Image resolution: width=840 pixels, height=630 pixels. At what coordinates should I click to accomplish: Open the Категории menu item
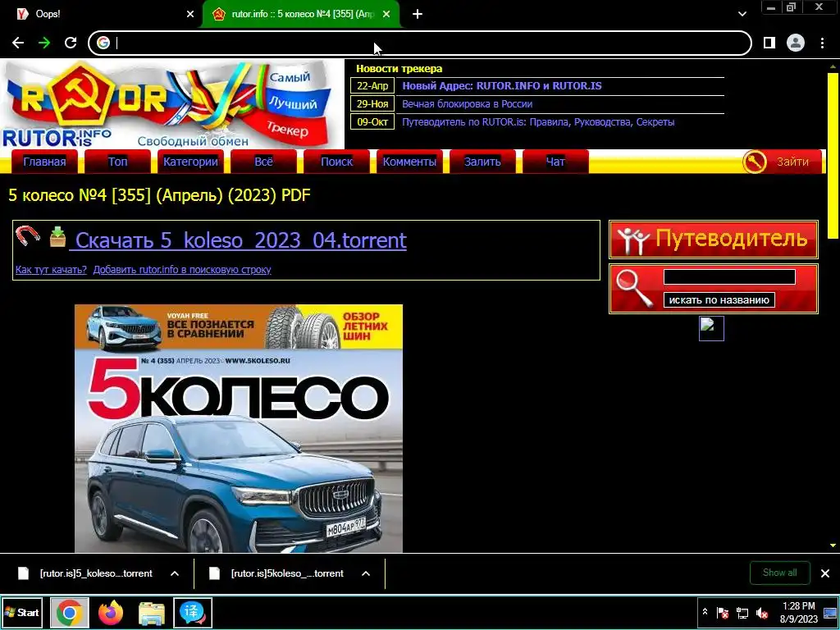[x=190, y=162]
